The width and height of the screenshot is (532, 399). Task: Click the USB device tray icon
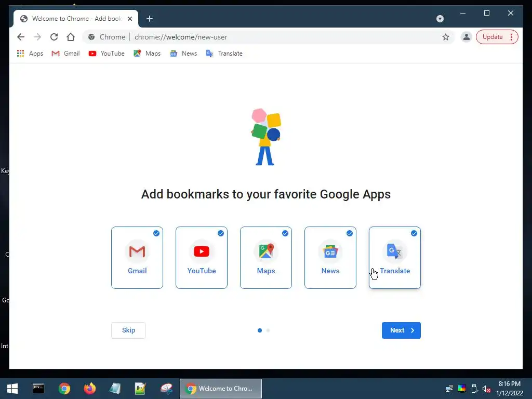click(474, 389)
